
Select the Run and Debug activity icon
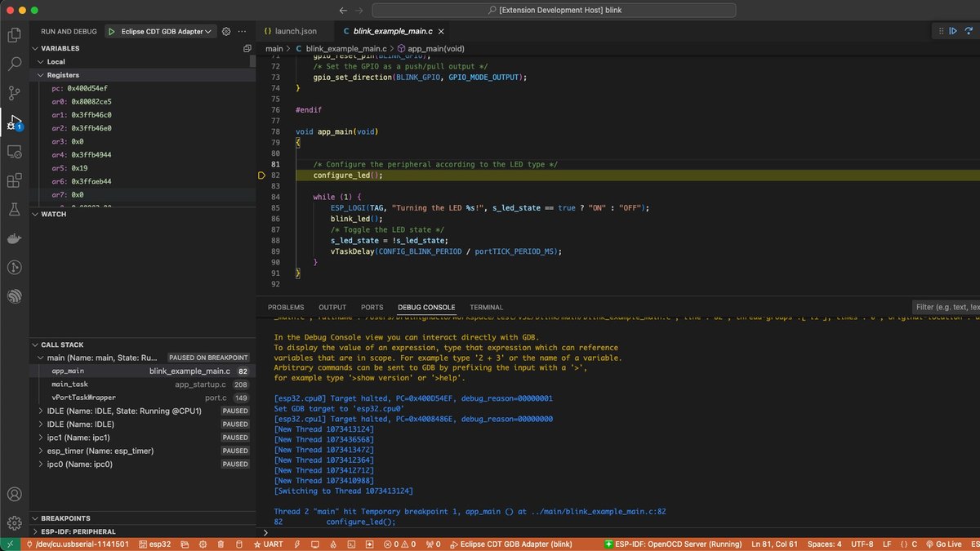[14, 122]
